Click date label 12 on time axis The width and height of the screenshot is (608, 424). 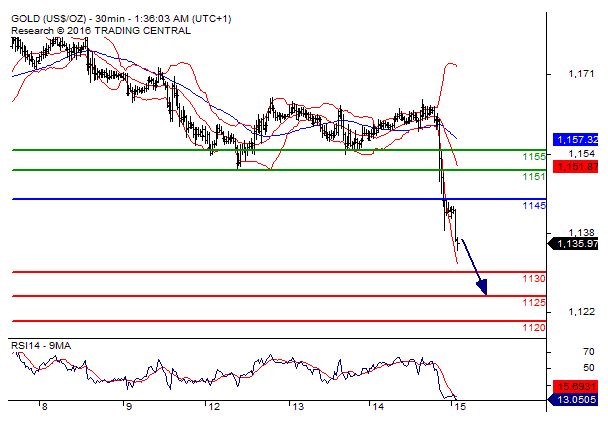coord(214,407)
